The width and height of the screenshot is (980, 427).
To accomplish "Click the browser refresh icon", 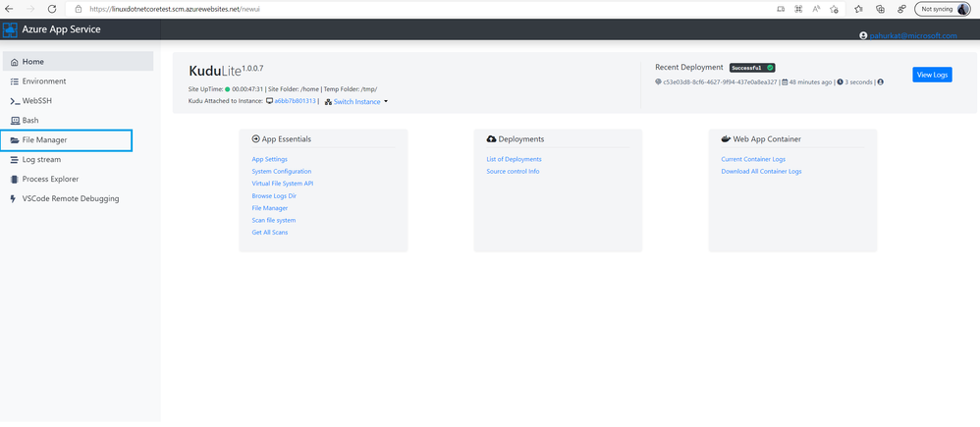I will [52, 9].
